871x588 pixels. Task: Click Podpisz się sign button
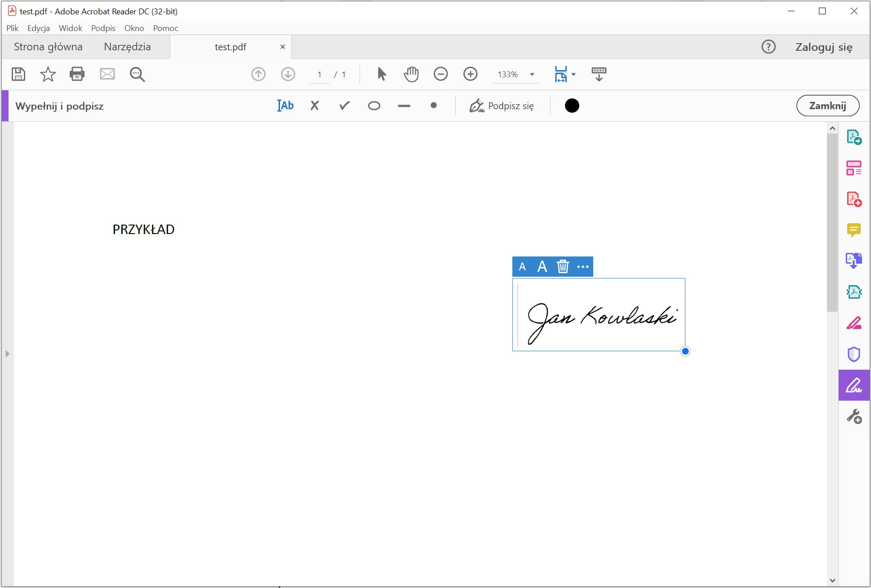[x=502, y=106]
